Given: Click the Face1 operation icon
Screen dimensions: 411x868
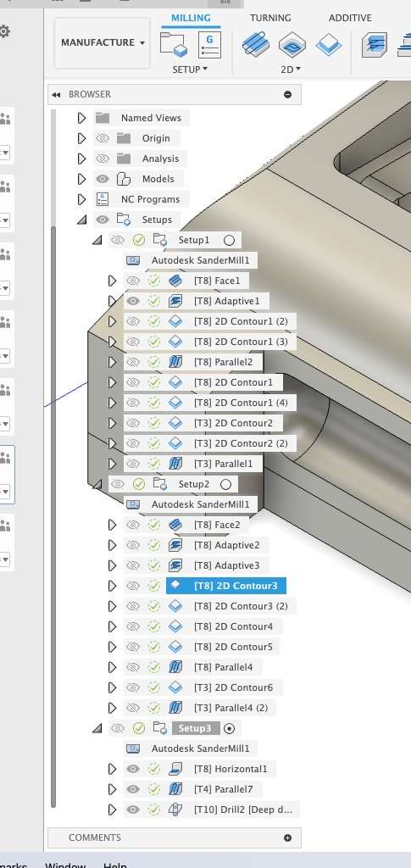Looking at the screenshot, I should click(x=175, y=281).
